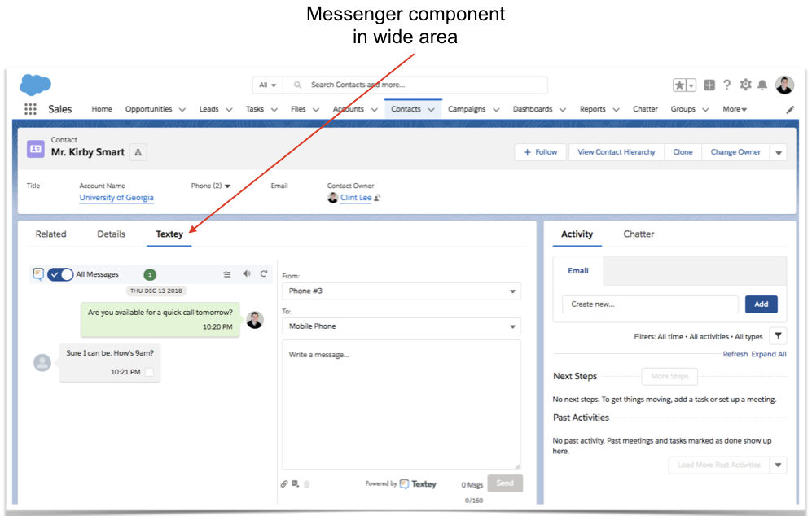Screen dimensions: 812x516
Task: Switch to the Details tab
Action: click(x=112, y=234)
